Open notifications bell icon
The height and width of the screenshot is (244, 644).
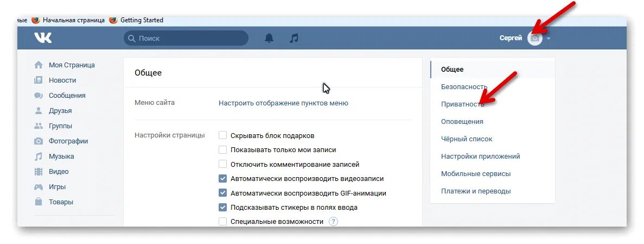click(x=269, y=38)
